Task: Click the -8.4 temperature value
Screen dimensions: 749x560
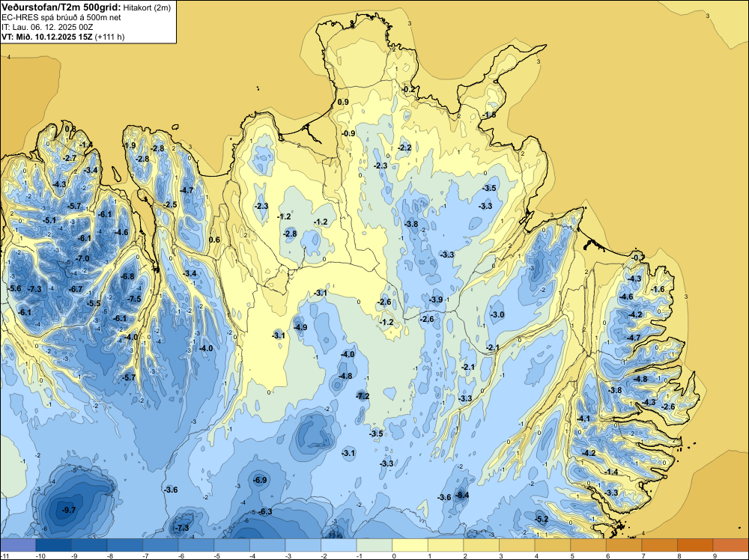Action: [462, 495]
